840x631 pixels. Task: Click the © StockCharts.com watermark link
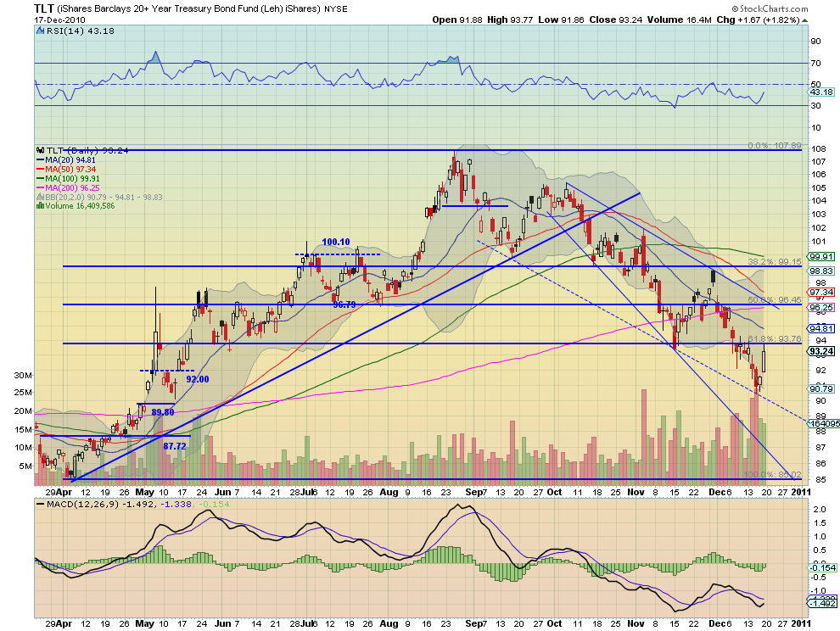770,8
